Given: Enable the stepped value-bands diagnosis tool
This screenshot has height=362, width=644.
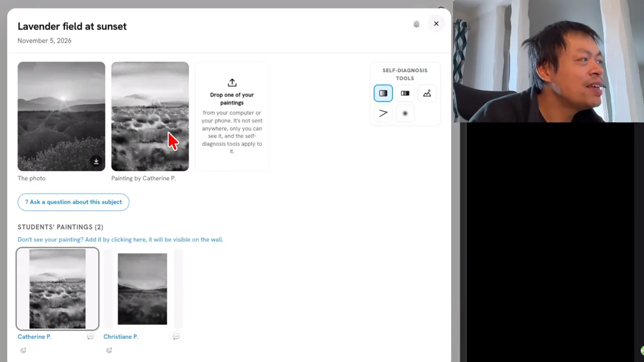Looking at the screenshot, I should point(405,93).
